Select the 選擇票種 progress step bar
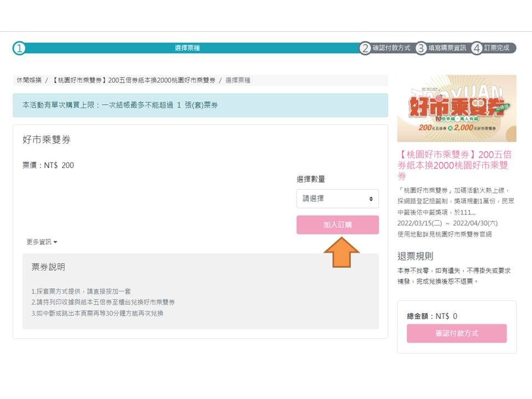The height and width of the screenshot is (399, 532). (x=187, y=48)
